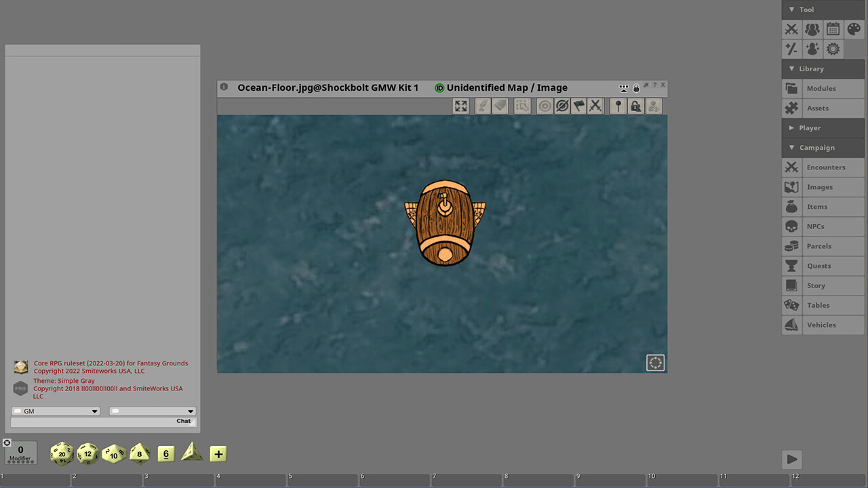
Task: Toggle the lock icon on the map window
Action: tap(635, 87)
